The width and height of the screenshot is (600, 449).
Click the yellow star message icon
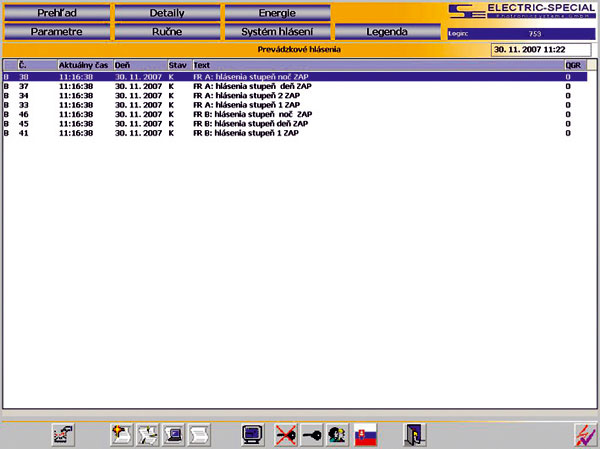click(122, 434)
